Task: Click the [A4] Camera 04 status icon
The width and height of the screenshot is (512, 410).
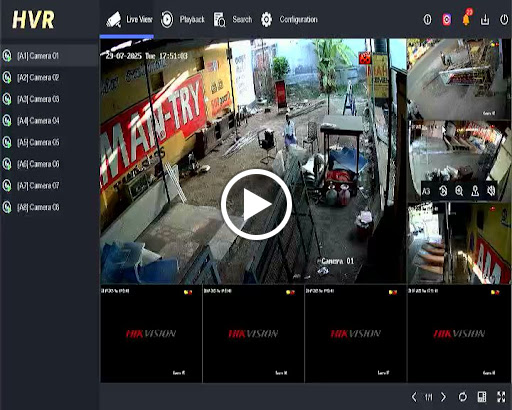Action: pos(7,121)
